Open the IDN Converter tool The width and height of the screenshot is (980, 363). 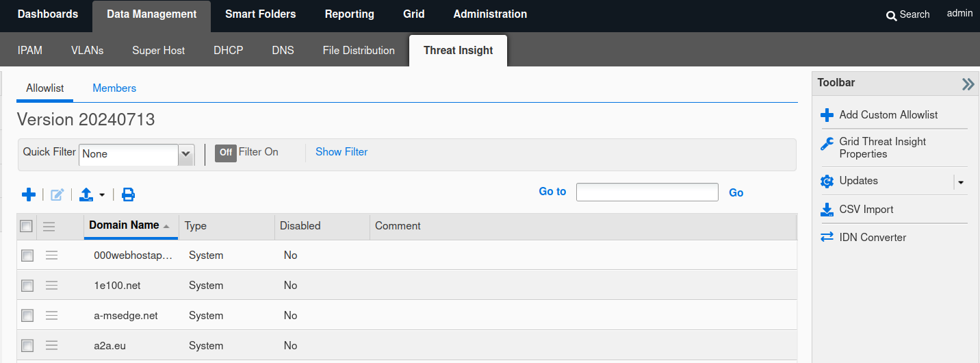pos(872,238)
